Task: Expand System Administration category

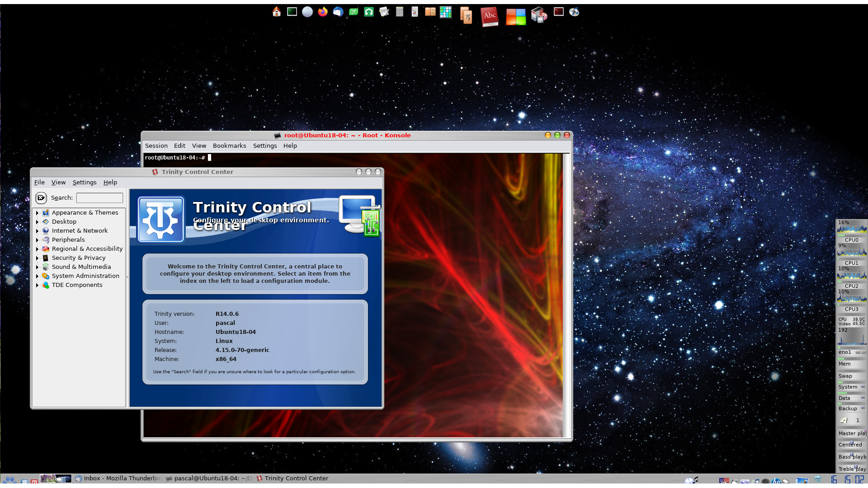Action: click(37, 276)
